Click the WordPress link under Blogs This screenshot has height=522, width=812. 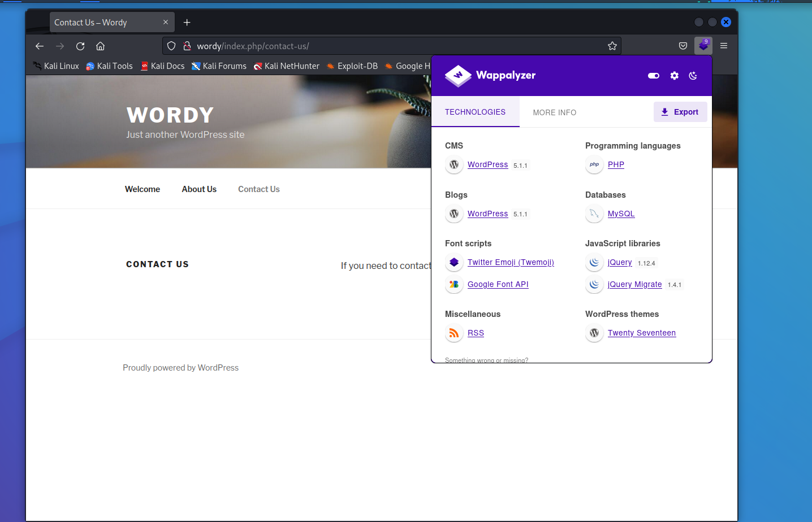point(487,214)
